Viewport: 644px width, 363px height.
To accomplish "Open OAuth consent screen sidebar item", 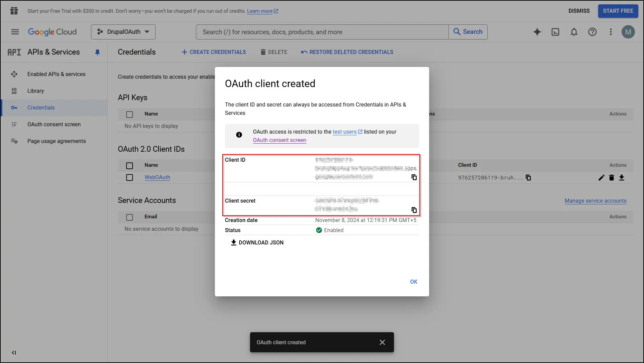I will 55,124.
